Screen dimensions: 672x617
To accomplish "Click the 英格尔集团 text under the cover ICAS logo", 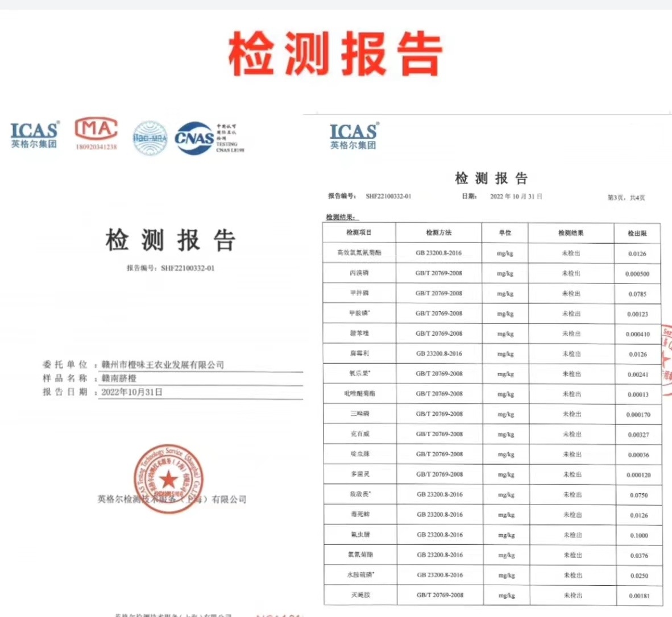I will (x=34, y=144).
